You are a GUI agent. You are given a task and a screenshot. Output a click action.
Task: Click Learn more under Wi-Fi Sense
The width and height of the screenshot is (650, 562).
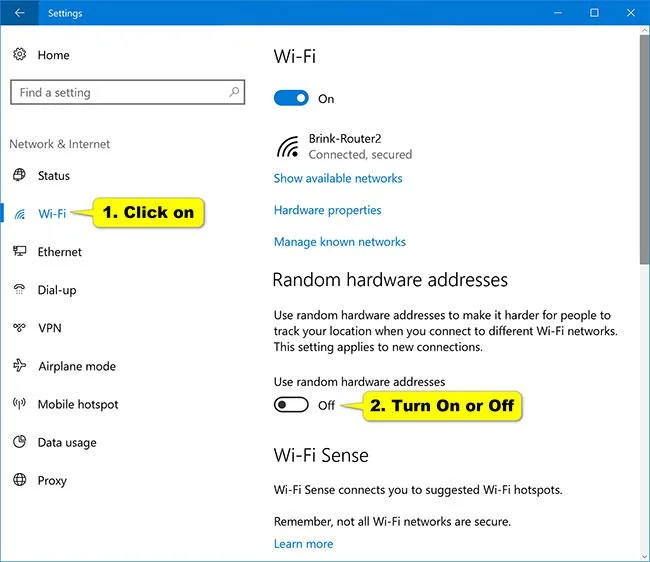[303, 544]
